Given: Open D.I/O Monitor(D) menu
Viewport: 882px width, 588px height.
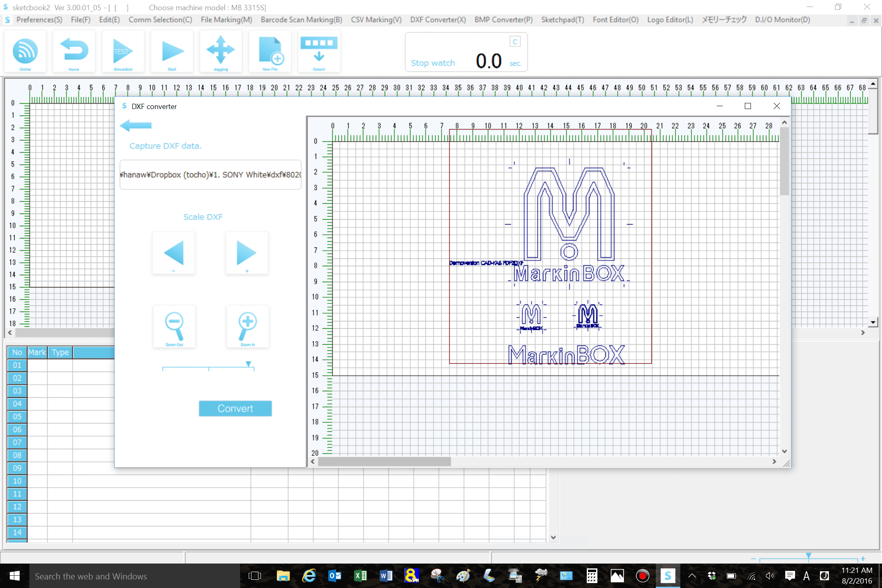Looking at the screenshot, I should click(782, 20).
